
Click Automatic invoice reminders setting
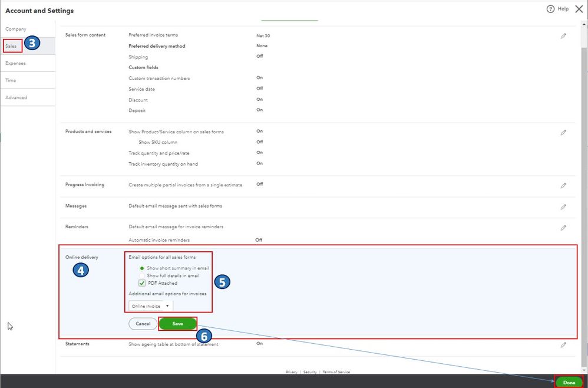pyautogui.click(x=159, y=240)
